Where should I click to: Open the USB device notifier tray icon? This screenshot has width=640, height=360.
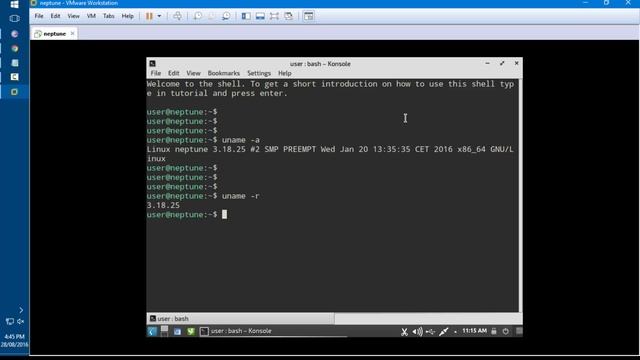pos(430,331)
